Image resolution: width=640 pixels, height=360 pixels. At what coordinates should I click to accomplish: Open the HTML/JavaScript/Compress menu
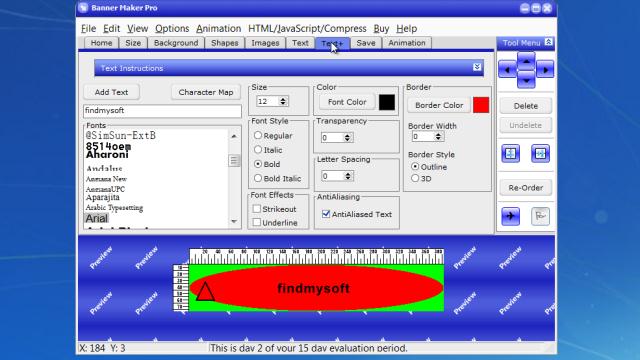(x=307, y=29)
